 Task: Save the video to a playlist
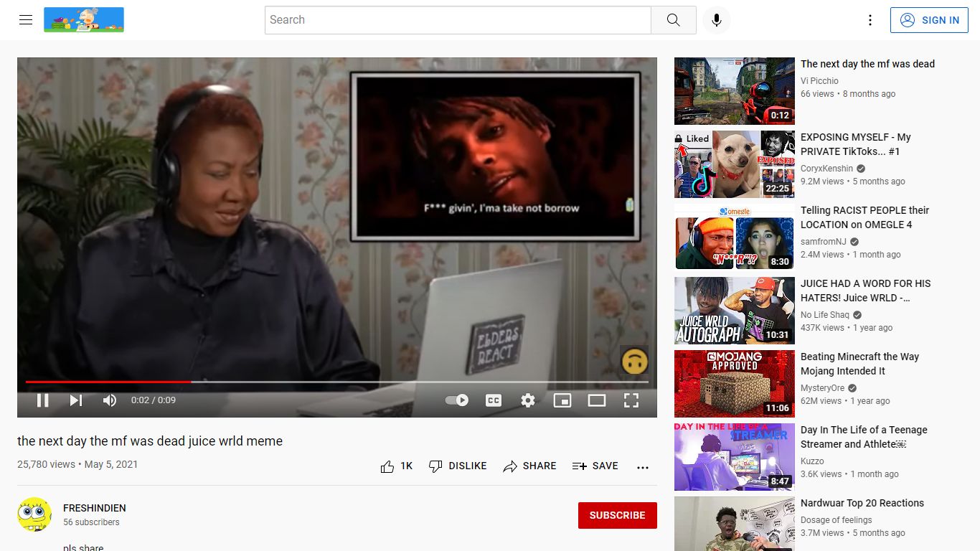pos(595,466)
